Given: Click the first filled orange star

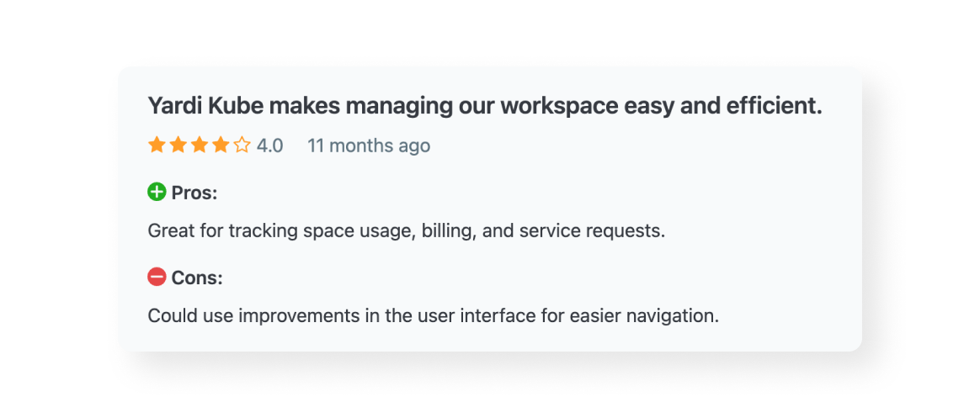Looking at the screenshot, I should click(157, 146).
